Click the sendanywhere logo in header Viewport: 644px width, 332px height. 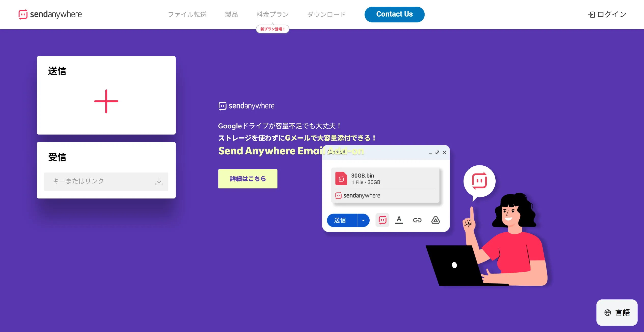[50, 14]
